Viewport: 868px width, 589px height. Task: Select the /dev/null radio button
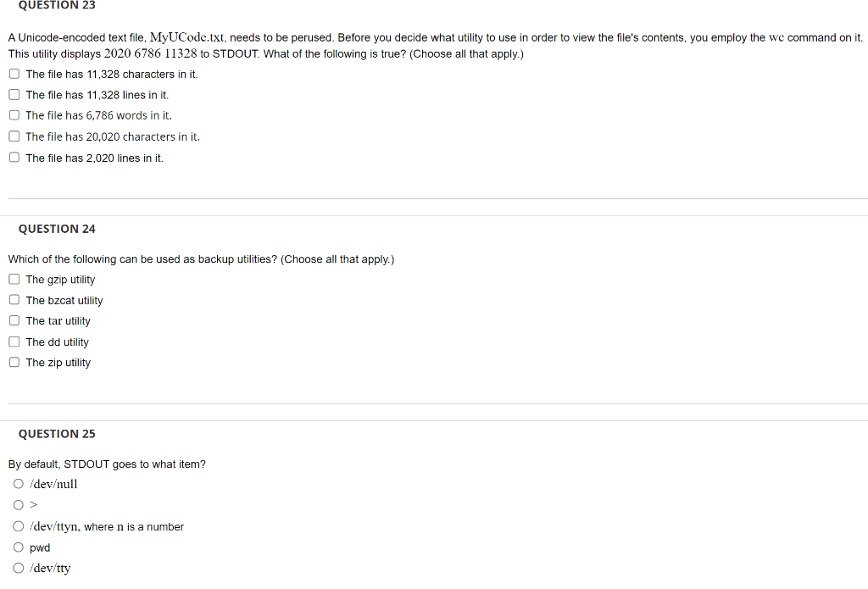[18, 483]
